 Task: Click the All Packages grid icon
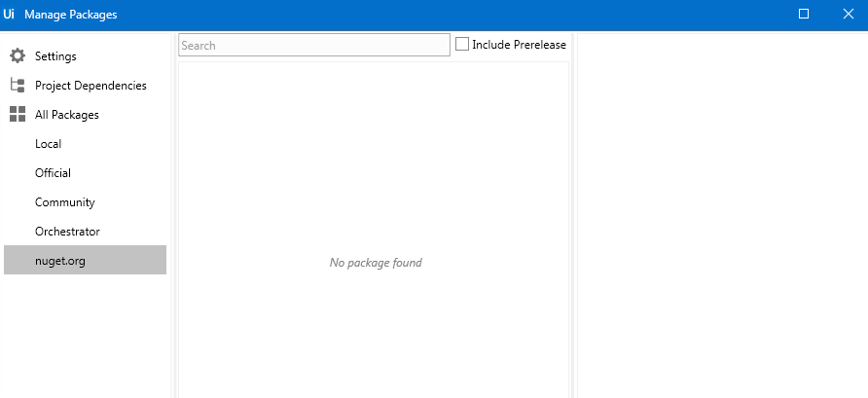[x=18, y=115]
